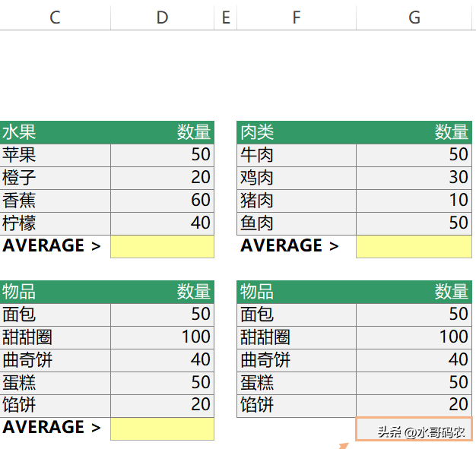The image size is (476, 449).
Task: Click the 柠檬 cell
Action: [55, 223]
